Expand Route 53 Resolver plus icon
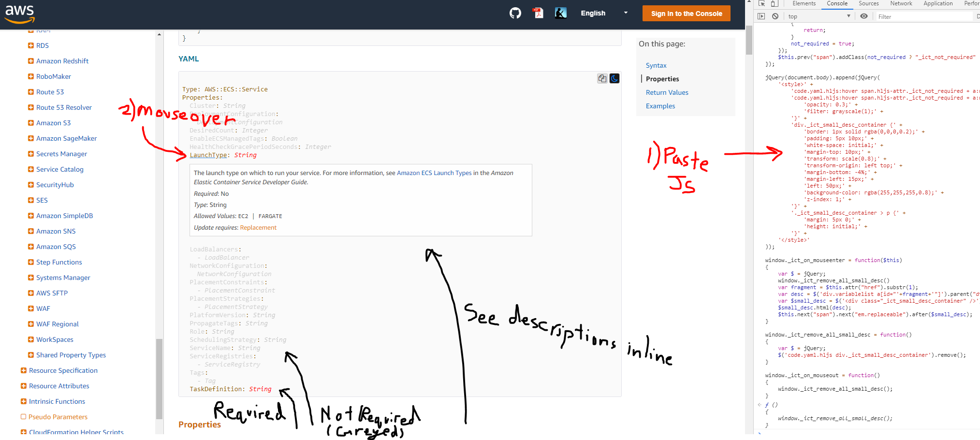980x440 pixels. click(x=31, y=107)
